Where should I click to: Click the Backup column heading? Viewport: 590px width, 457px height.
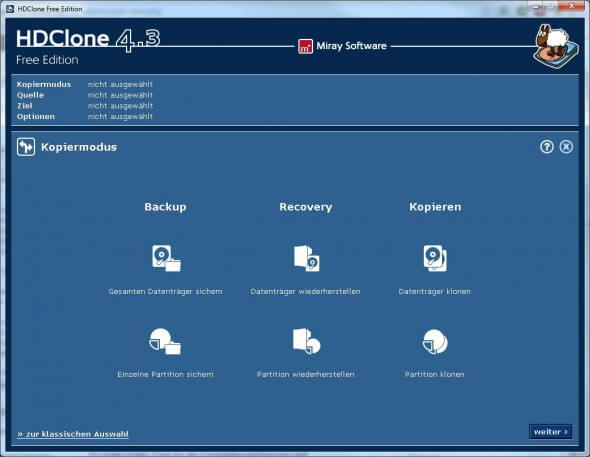[165, 207]
